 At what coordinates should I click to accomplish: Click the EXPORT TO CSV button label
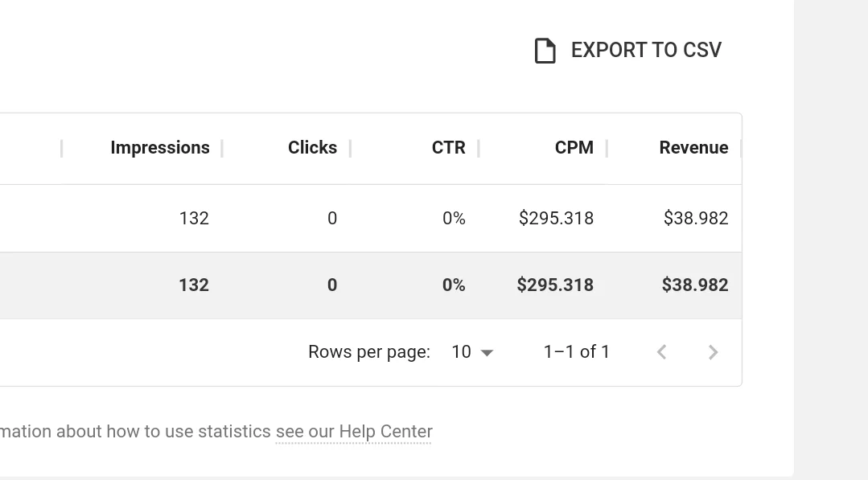point(646,51)
